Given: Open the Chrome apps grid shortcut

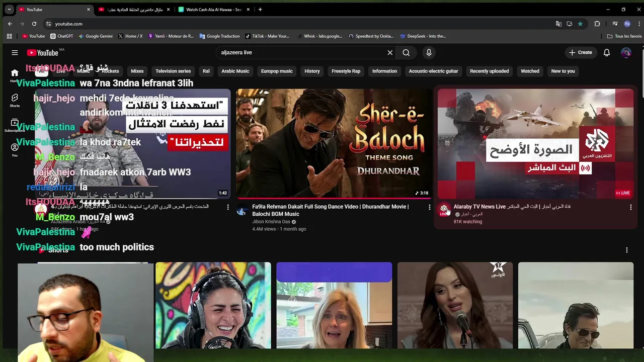Looking at the screenshot, I should pos(9,36).
